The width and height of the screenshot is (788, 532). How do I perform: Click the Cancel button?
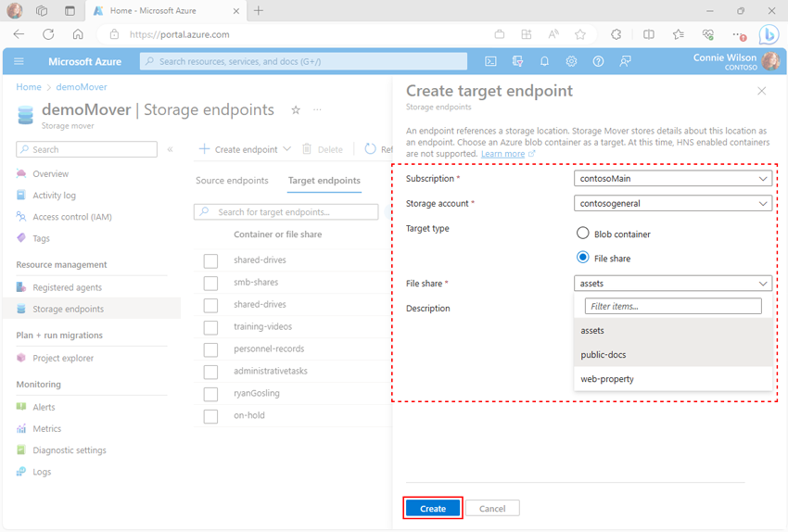(492, 509)
